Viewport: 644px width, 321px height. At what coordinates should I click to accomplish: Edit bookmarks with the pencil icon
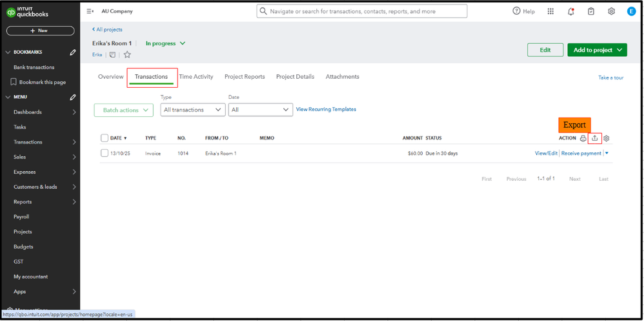pos(73,52)
